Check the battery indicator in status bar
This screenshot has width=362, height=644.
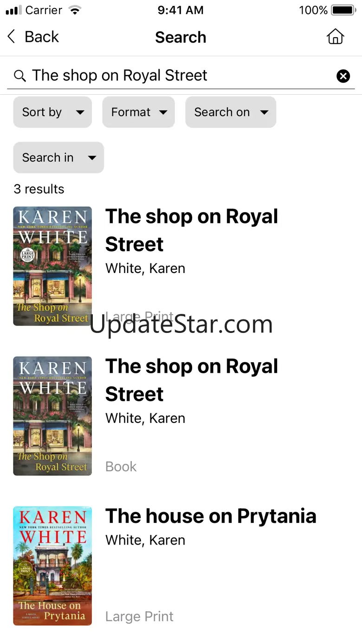(344, 10)
